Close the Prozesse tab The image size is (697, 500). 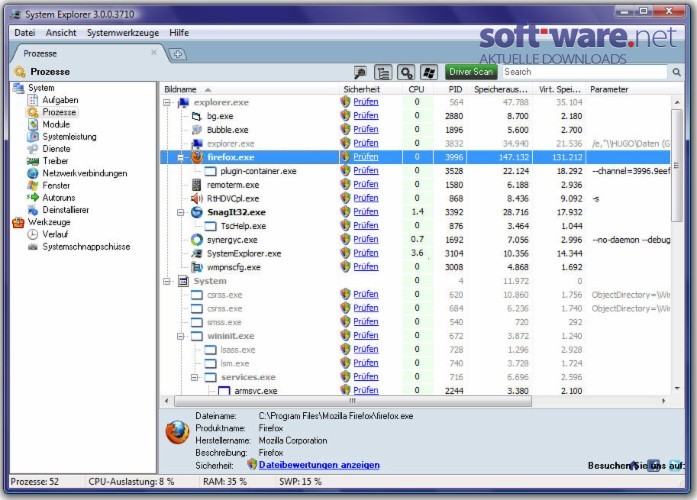point(153,52)
